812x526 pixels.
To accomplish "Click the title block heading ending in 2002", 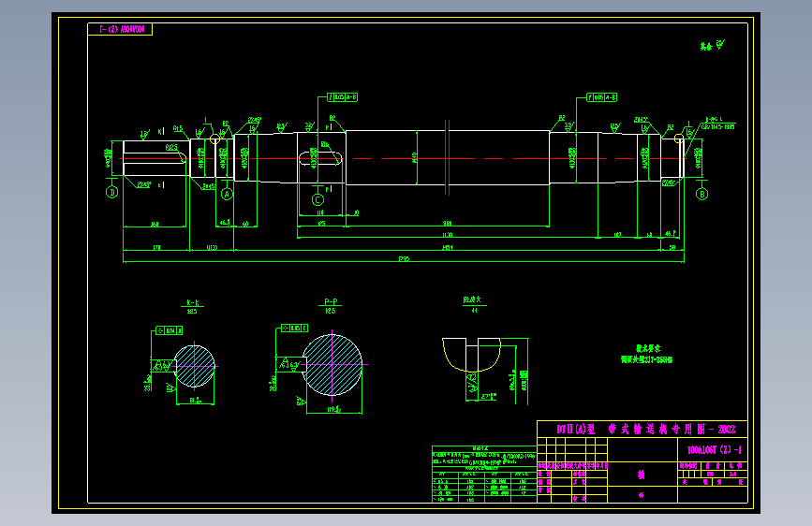I will point(646,430).
